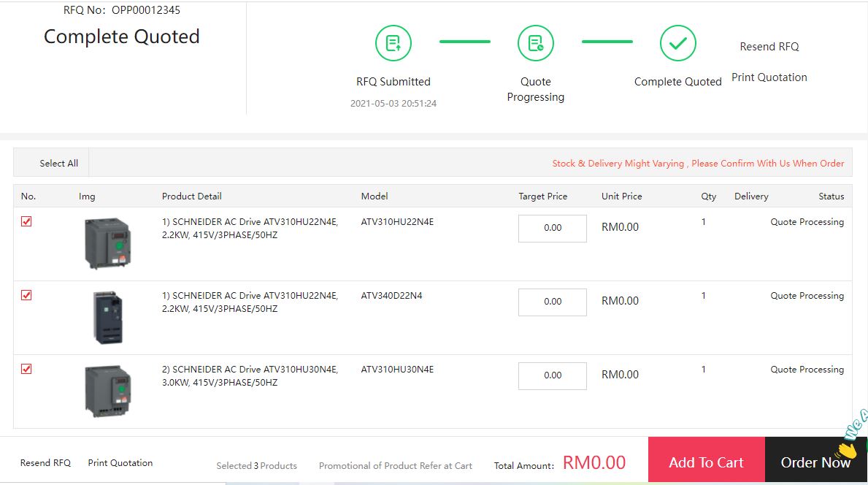The height and width of the screenshot is (485, 868).
Task: Click target price field for ATV310HU30N4E
Action: point(553,375)
